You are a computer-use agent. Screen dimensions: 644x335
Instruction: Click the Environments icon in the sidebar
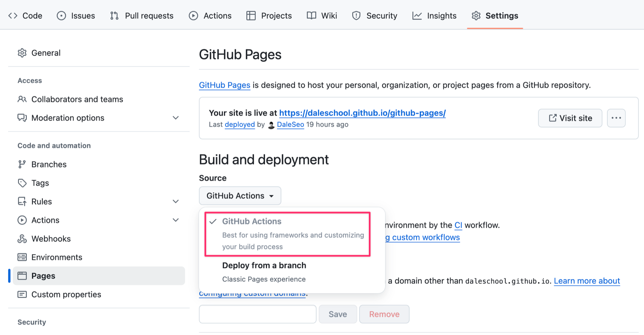point(22,257)
